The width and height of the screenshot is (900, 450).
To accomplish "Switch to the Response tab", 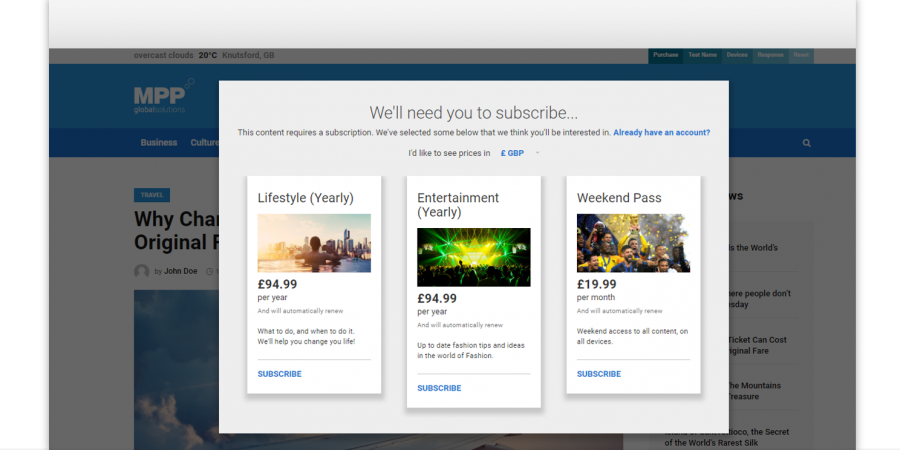I will (x=770, y=55).
